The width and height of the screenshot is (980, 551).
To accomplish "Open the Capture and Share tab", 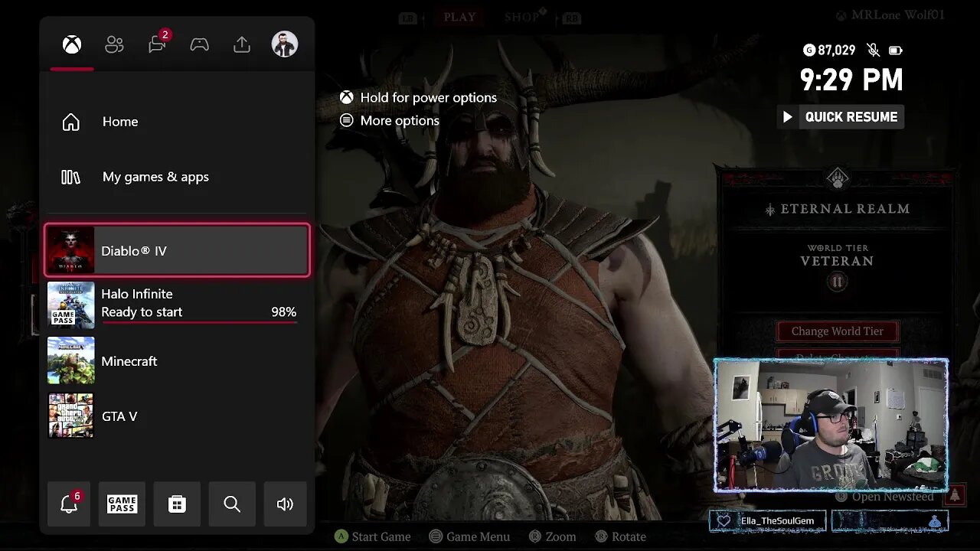I will coord(242,44).
